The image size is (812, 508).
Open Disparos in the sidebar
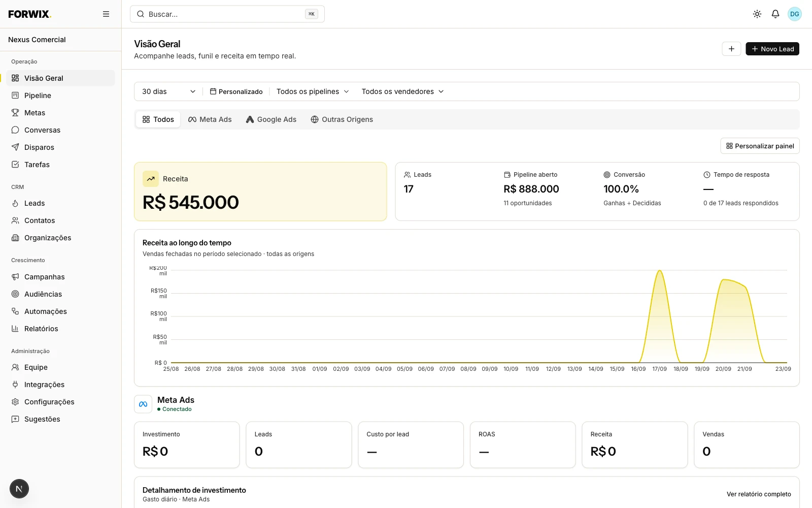[x=61, y=147]
